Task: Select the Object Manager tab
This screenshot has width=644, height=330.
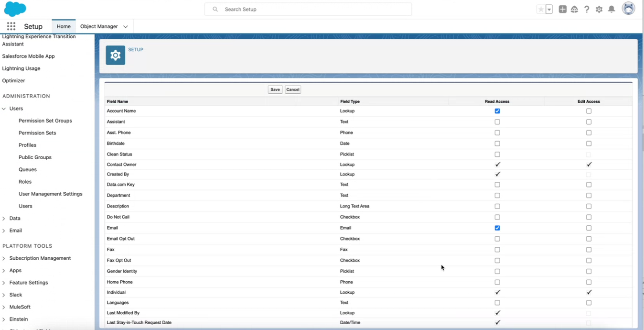Action: tap(99, 26)
